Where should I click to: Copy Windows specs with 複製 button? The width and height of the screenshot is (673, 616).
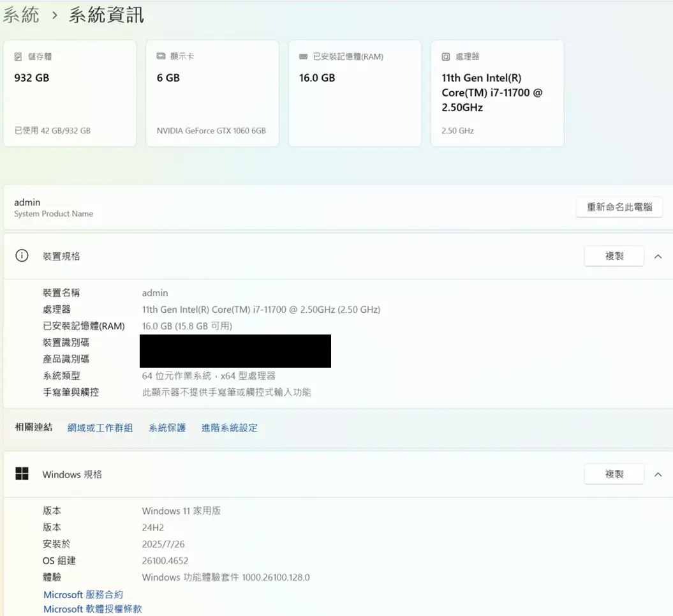pos(614,474)
